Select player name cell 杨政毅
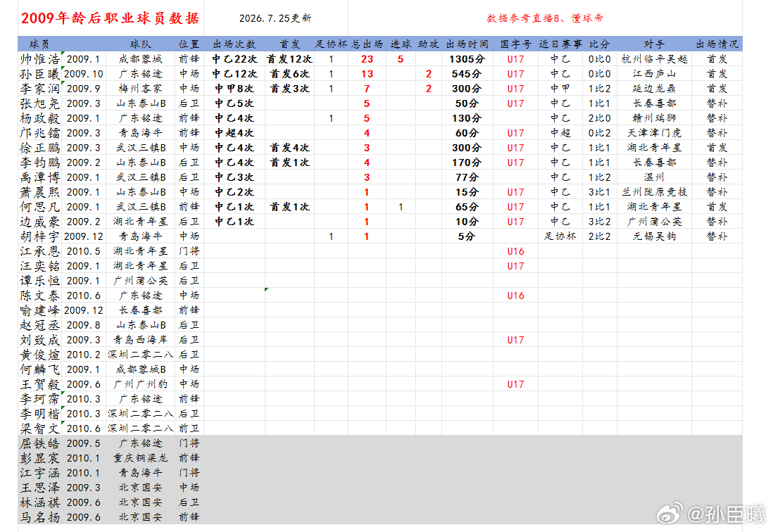 [40, 118]
